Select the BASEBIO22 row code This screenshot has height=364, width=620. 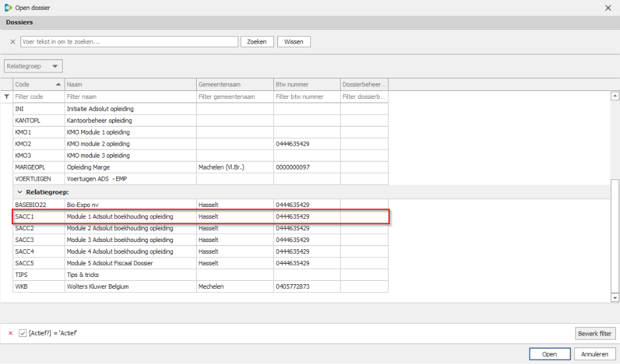(x=30, y=205)
